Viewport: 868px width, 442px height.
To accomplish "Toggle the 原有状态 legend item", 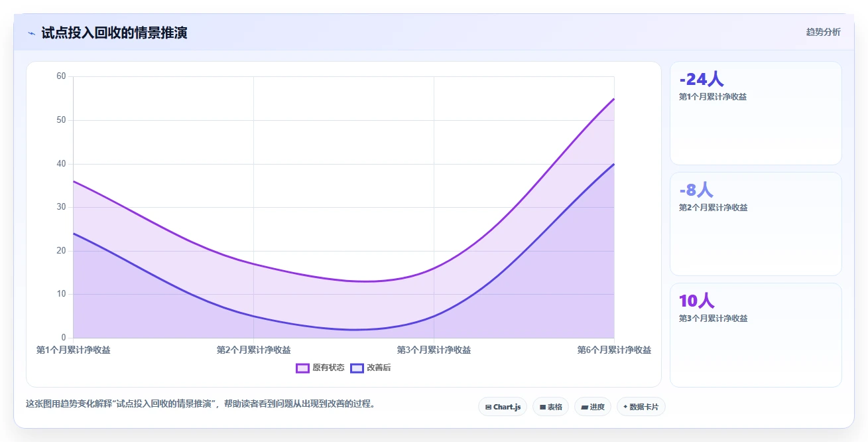I will pyautogui.click(x=320, y=368).
